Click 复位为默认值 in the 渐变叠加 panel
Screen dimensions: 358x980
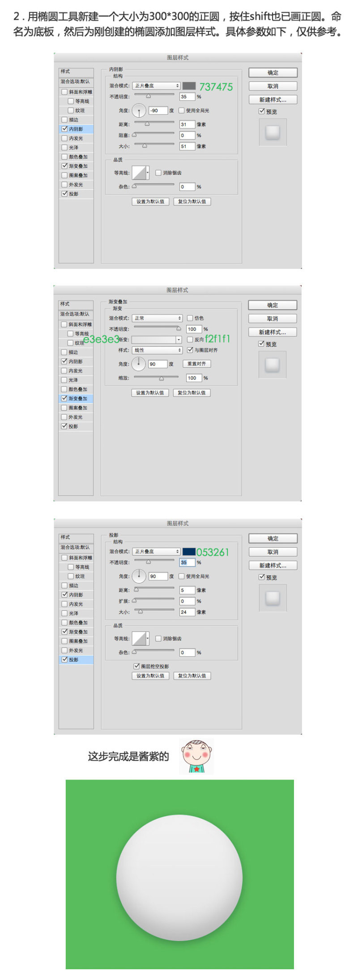tap(192, 392)
